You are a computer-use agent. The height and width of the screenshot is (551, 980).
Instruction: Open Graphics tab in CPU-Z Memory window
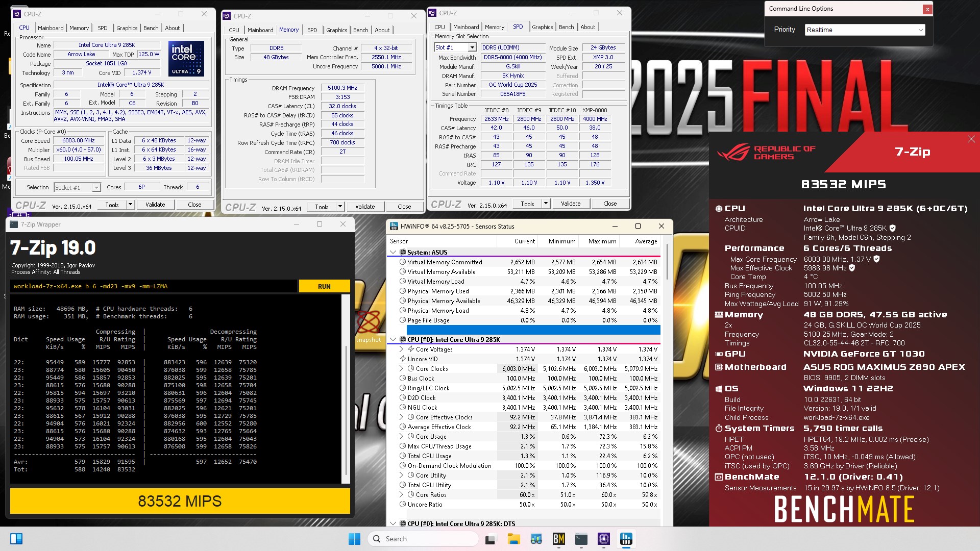tap(336, 30)
